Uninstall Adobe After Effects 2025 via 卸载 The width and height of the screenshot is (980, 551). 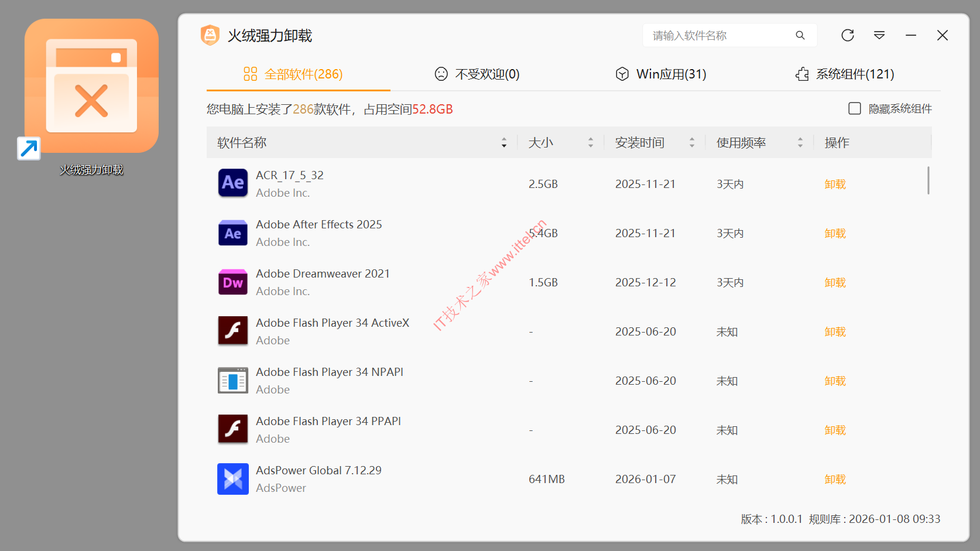click(835, 234)
